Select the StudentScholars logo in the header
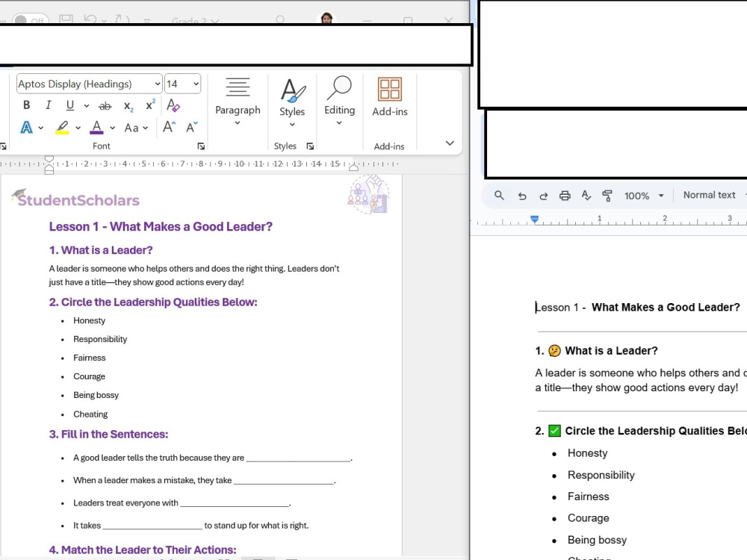The image size is (747, 560). coord(75,199)
